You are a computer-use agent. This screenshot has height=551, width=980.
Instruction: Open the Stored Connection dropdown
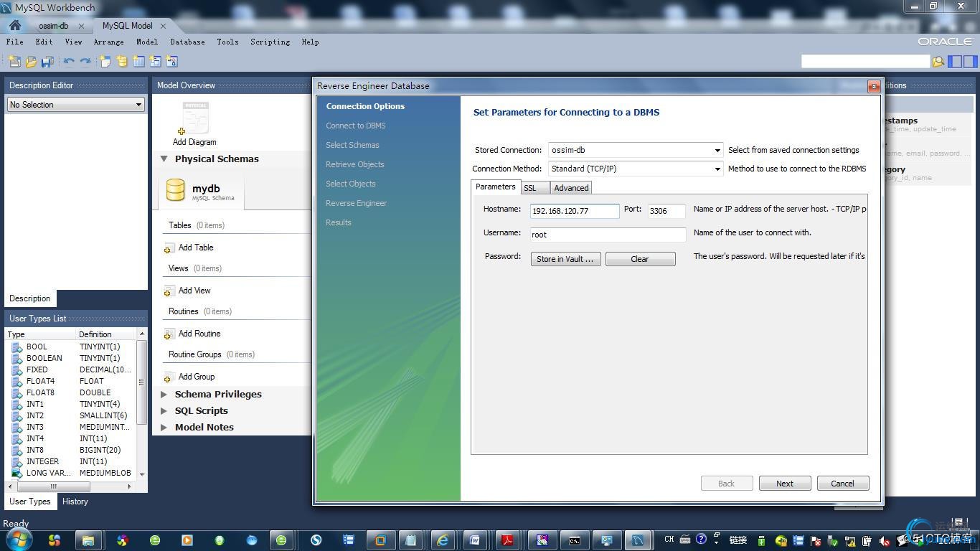pyautogui.click(x=717, y=150)
